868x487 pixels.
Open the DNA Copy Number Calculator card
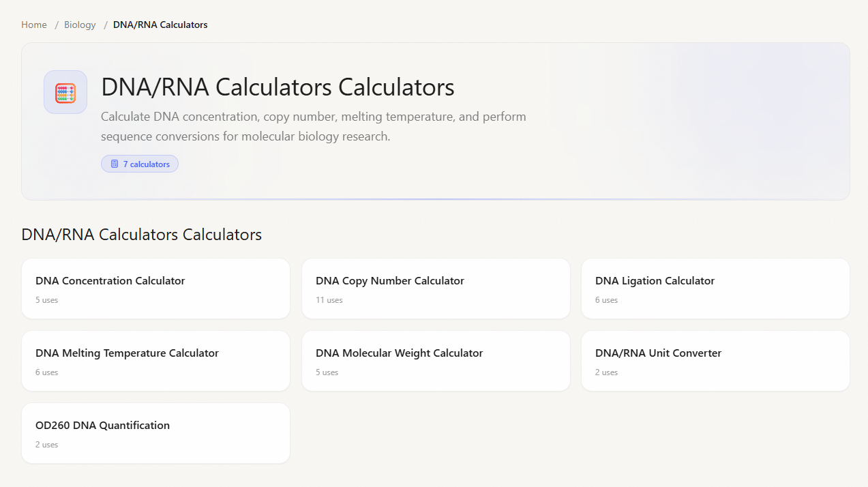tap(436, 288)
